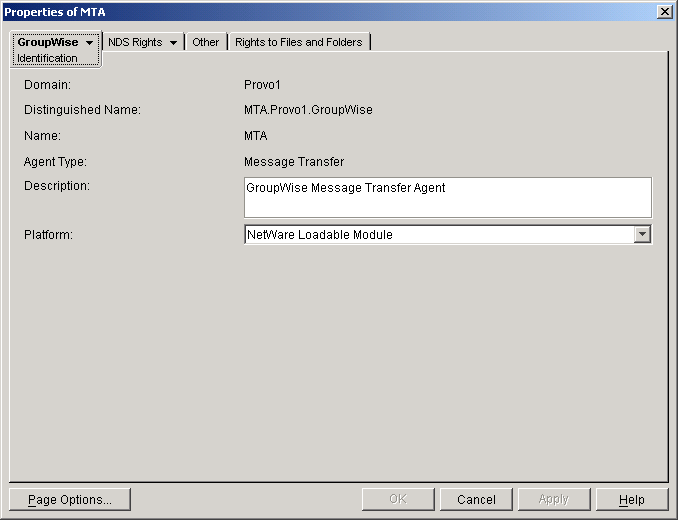Click the Name label

[x=42, y=136]
